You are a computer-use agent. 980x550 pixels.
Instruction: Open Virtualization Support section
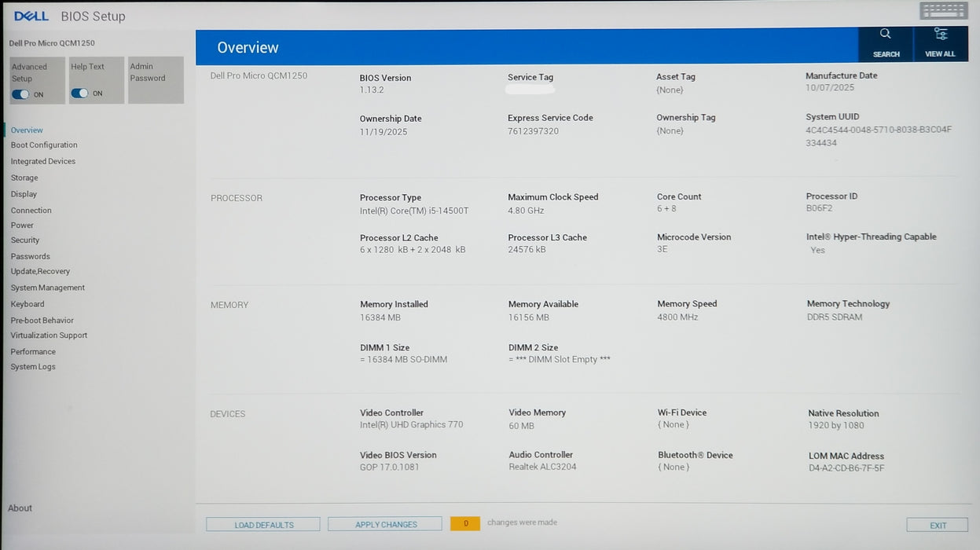coord(49,335)
